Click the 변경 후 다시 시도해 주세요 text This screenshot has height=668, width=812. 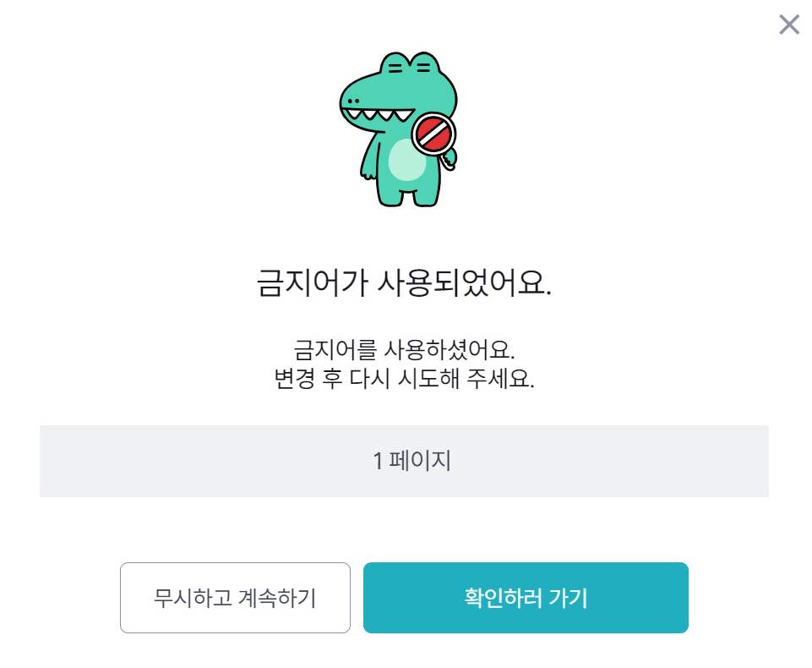404,378
